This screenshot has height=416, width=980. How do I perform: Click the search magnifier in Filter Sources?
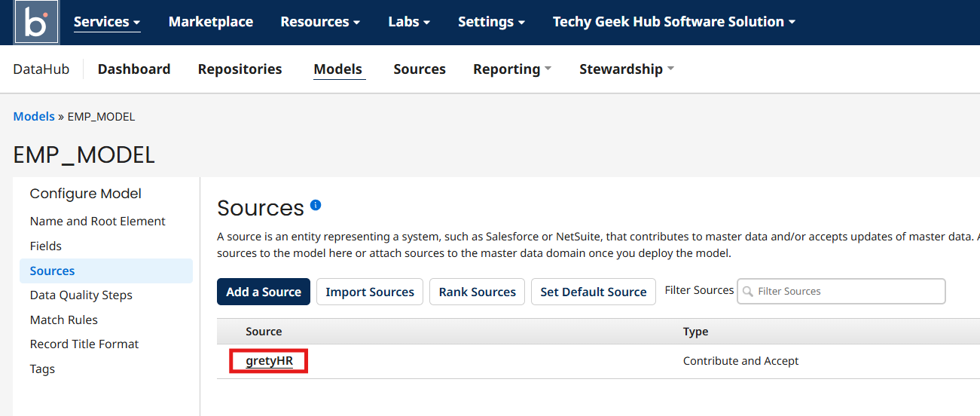pos(747,292)
